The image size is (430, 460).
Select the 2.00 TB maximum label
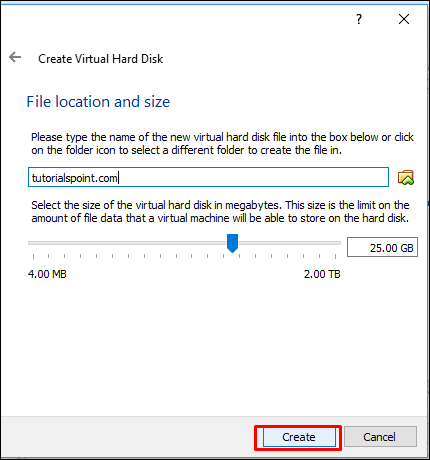coord(322,274)
